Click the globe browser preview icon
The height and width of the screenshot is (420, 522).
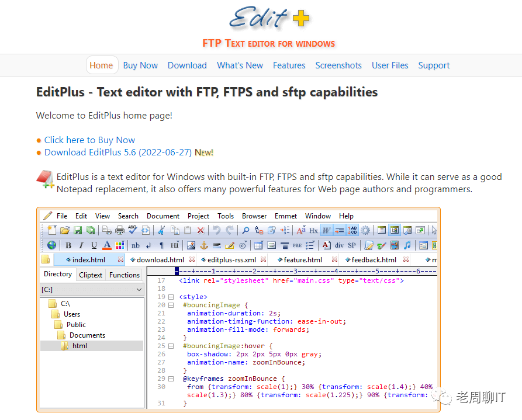coord(51,245)
